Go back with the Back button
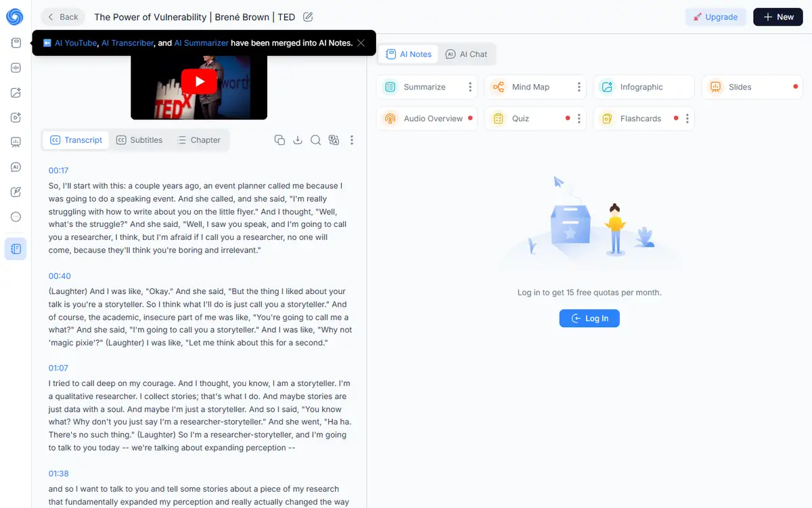The height and width of the screenshot is (508, 812). click(x=63, y=17)
